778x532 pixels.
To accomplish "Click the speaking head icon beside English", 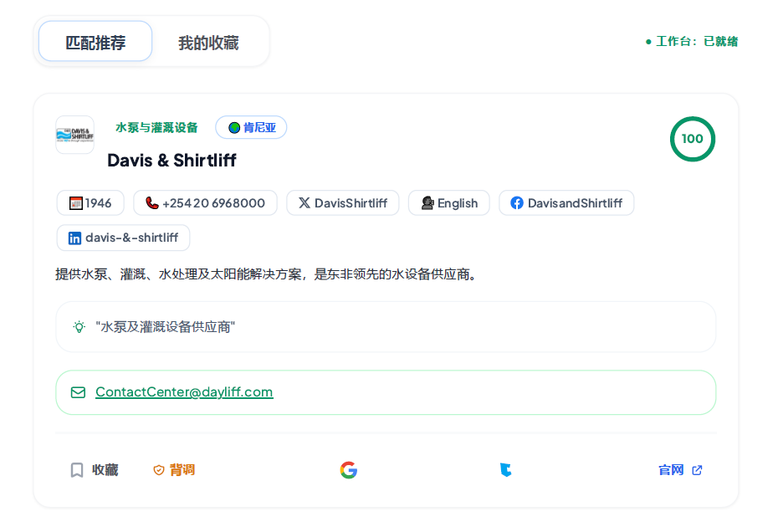I will coord(427,203).
